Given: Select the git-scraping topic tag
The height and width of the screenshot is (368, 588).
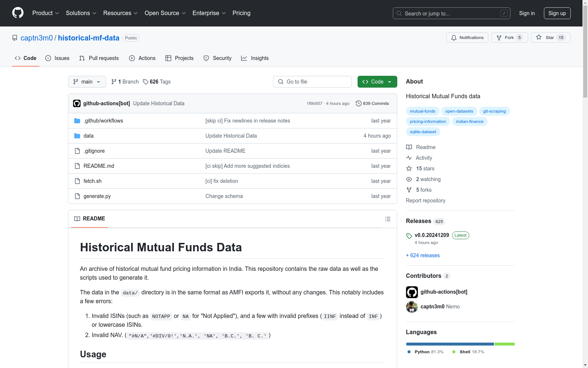Looking at the screenshot, I should pos(494,111).
